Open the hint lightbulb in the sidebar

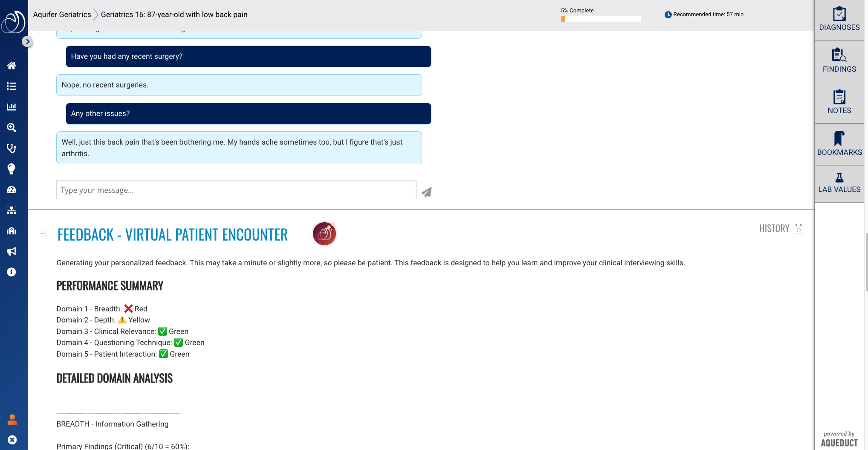point(11,168)
